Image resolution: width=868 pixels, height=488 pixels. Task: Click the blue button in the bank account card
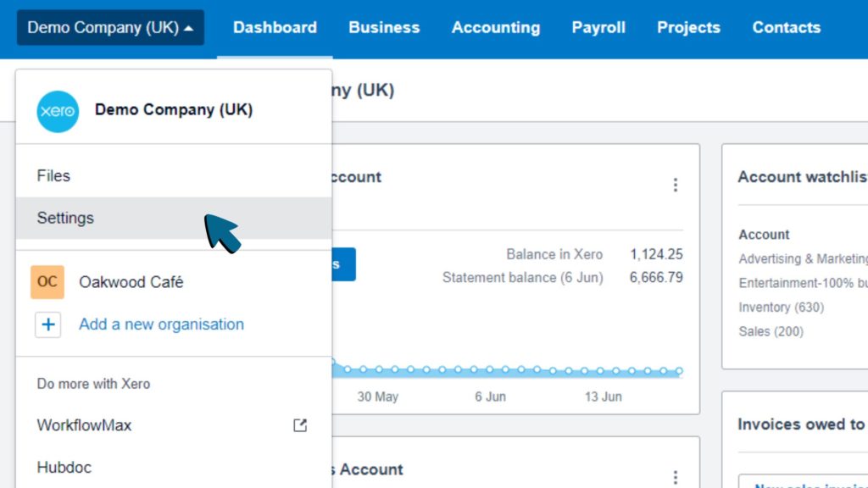click(344, 264)
